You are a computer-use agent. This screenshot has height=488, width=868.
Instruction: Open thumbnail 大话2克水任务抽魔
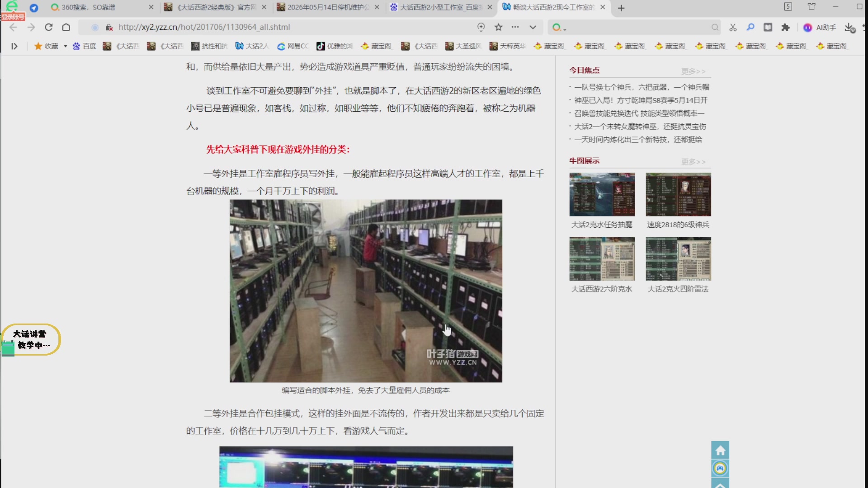tap(602, 195)
